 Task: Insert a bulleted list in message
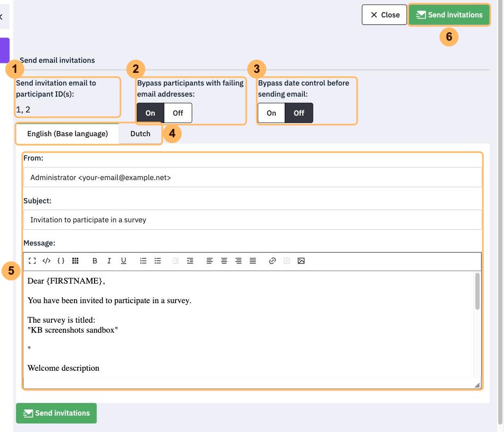click(x=157, y=261)
